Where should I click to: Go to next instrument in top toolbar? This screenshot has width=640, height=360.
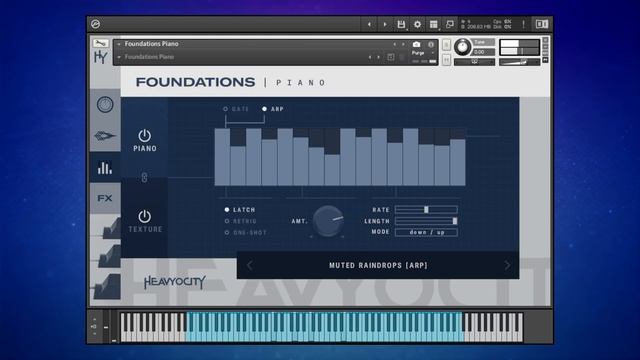[x=385, y=24]
